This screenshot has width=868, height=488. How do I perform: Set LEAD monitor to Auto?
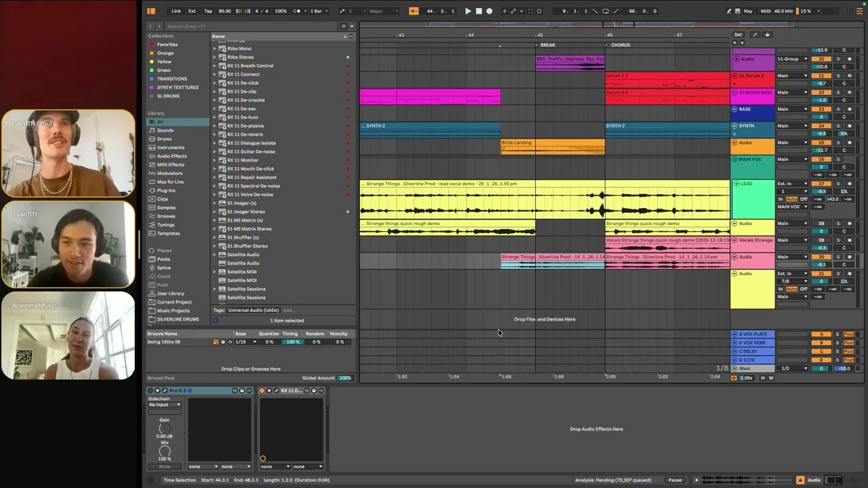791,199
